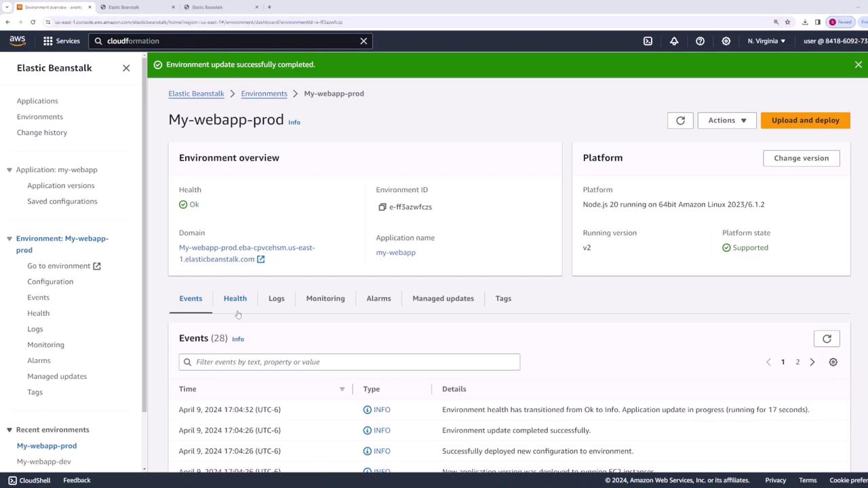The height and width of the screenshot is (488, 868).
Task: Reload the browser page
Action: click(x=33, y=22)
